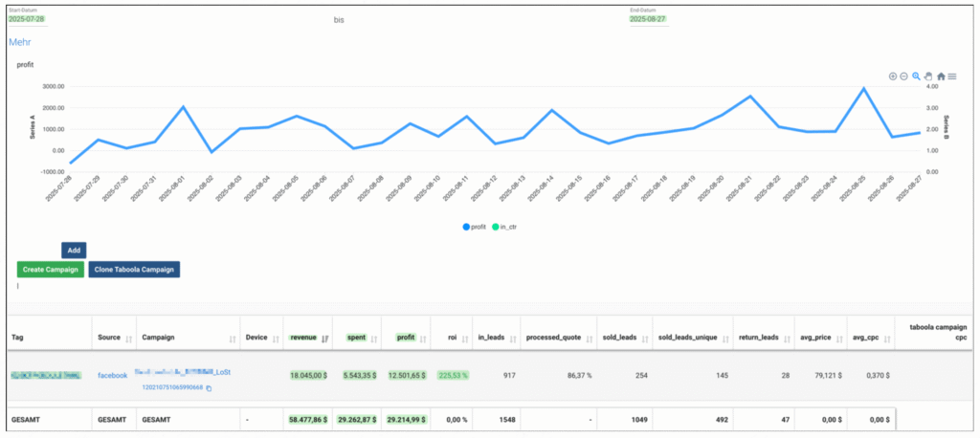The height and width of the screenshot is (438, 980).
Task: Sort table by revenue column
Action: point(309,338)
